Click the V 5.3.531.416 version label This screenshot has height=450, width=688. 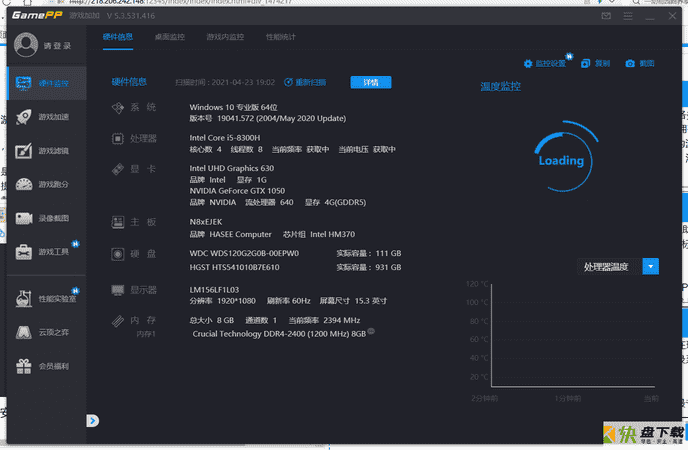click(131, 16)
